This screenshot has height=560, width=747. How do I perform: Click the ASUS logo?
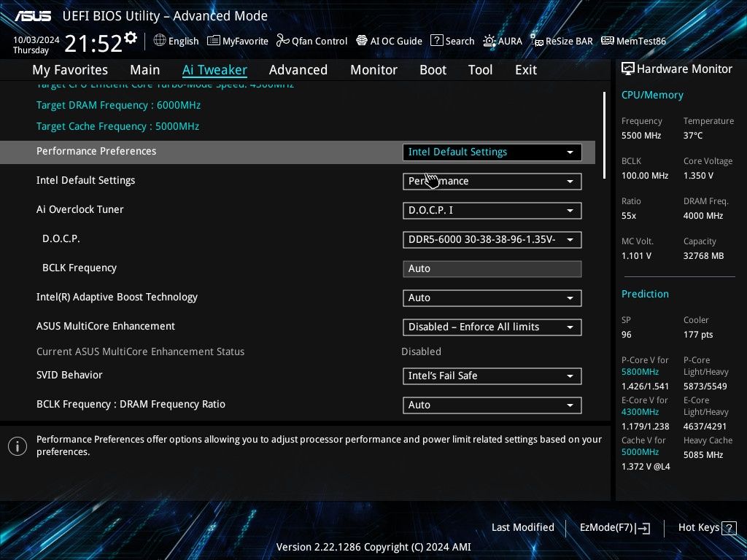tap(33, 16)
